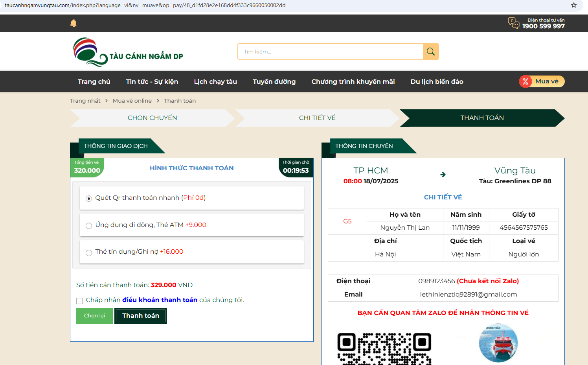This screenshot has width=588, height=365.
Task: Click the Tàu Cánh Ngầm DP logo
Action: (128, 52)
